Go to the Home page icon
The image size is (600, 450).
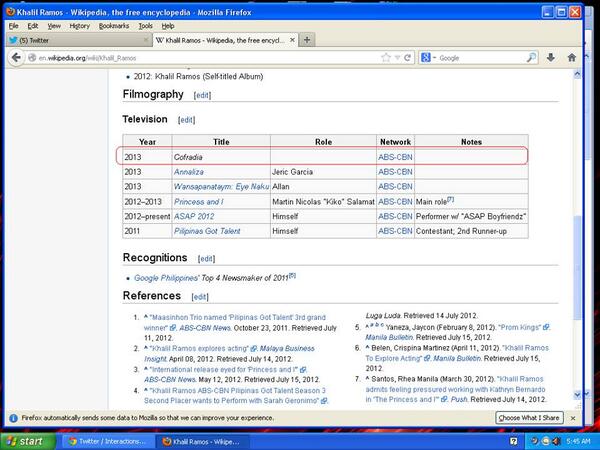pyautogui.click(x=572, y=58)
